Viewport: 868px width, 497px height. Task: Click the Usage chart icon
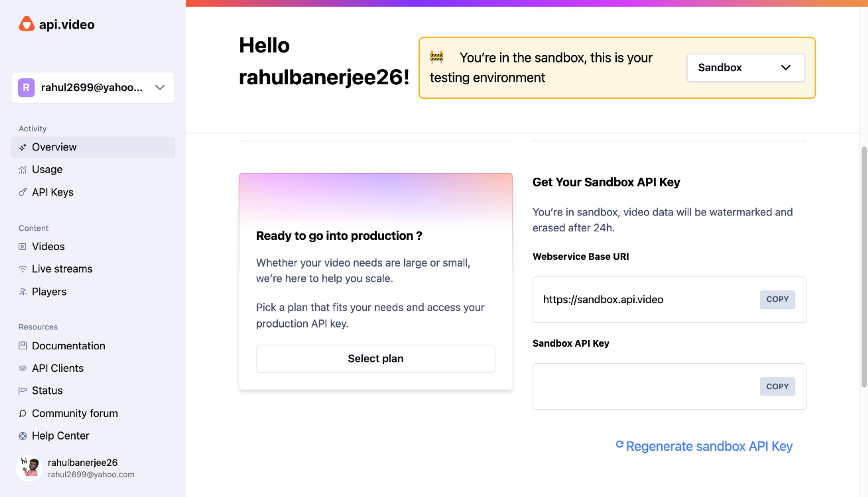pos(23,170)
